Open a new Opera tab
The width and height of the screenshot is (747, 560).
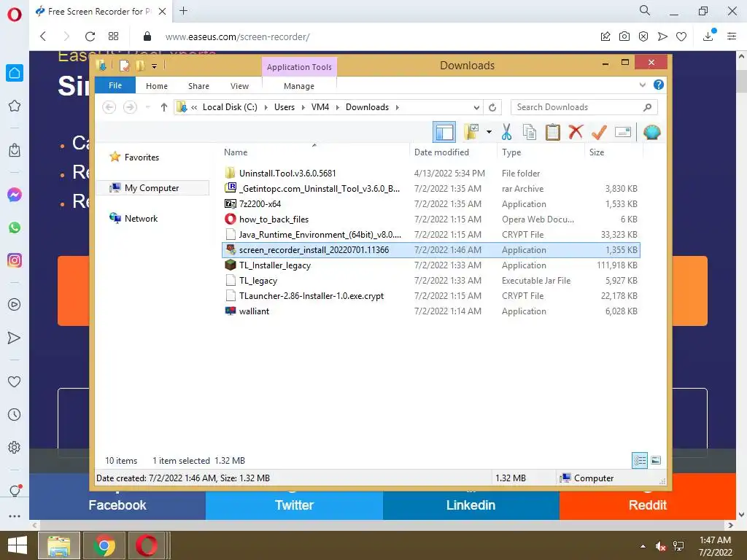click(x=183, y=11)
